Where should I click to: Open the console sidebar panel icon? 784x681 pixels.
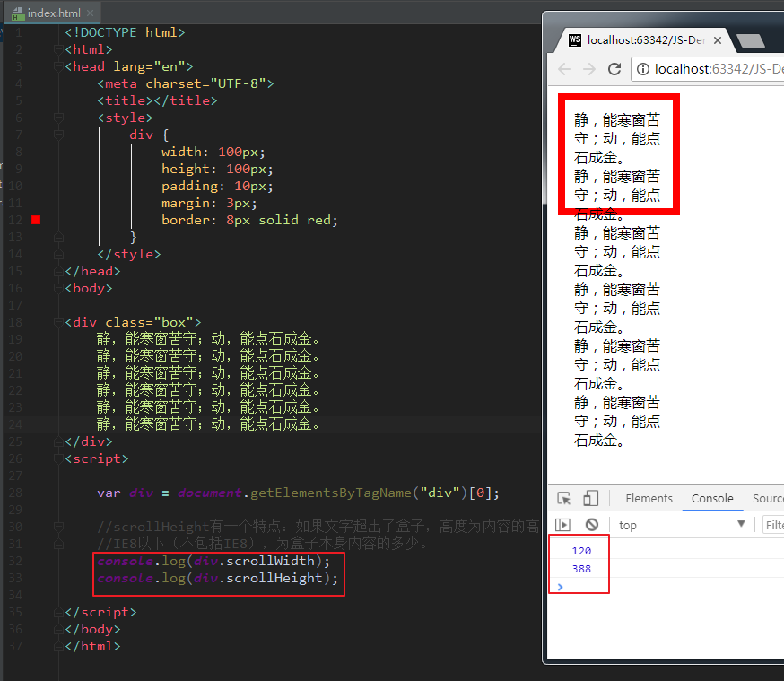[x=564, y=525]
